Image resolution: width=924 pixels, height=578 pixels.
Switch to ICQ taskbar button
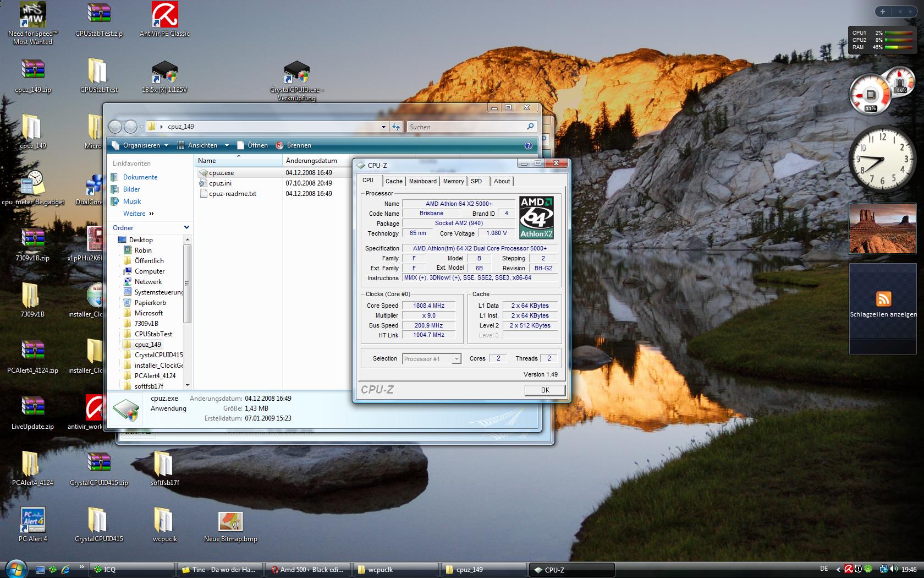[131, 570]
